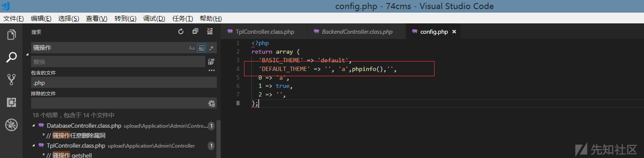Image resolution: width=644 pixels, height=158 pixels.
Task: Toggle match case option Aa
Action: click(192, 48)
